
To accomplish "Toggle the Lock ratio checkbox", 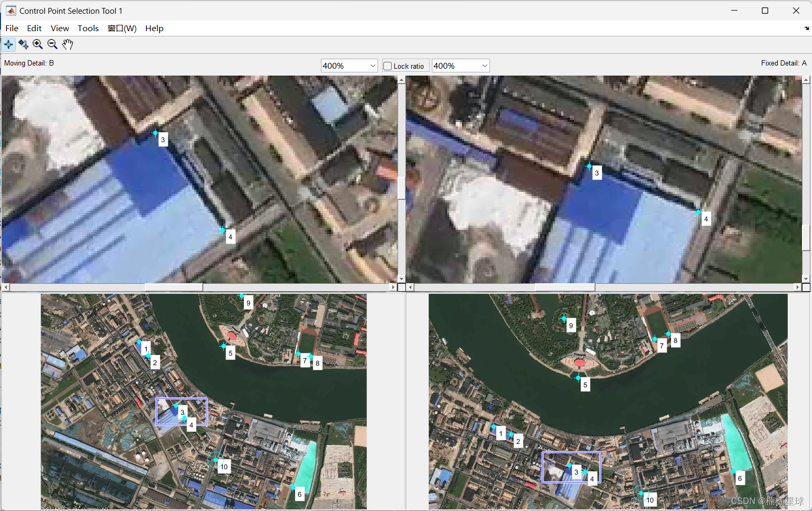I will pos(388,66).
